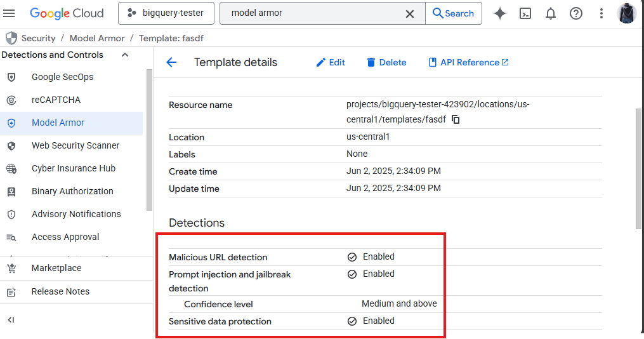644x339 pixels.
Task: Open Release Notes in sidebar
Action: [x=76, y=291]
